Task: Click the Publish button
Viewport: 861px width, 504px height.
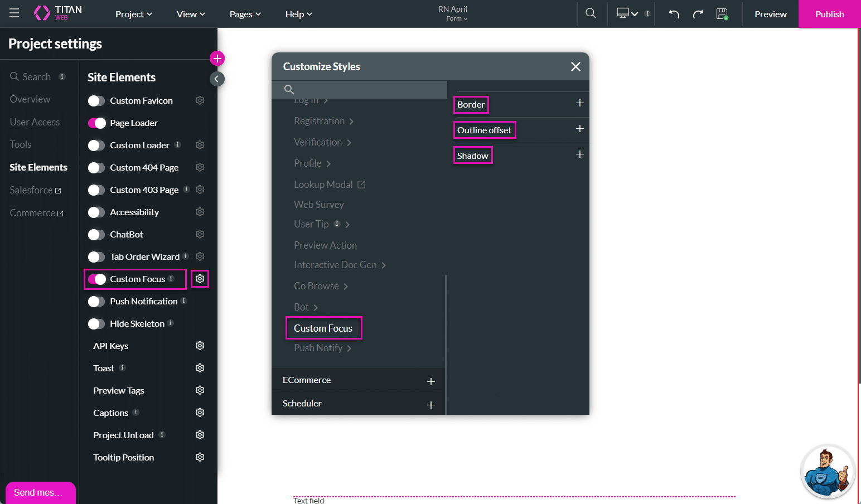Action: pos(829,14)
